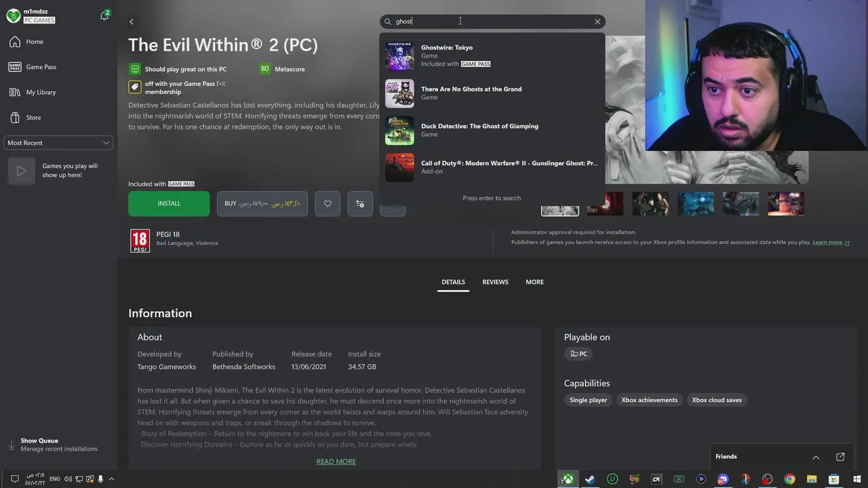
Task: Open File Explorer from taskbar
Action: tap(812, 479)
